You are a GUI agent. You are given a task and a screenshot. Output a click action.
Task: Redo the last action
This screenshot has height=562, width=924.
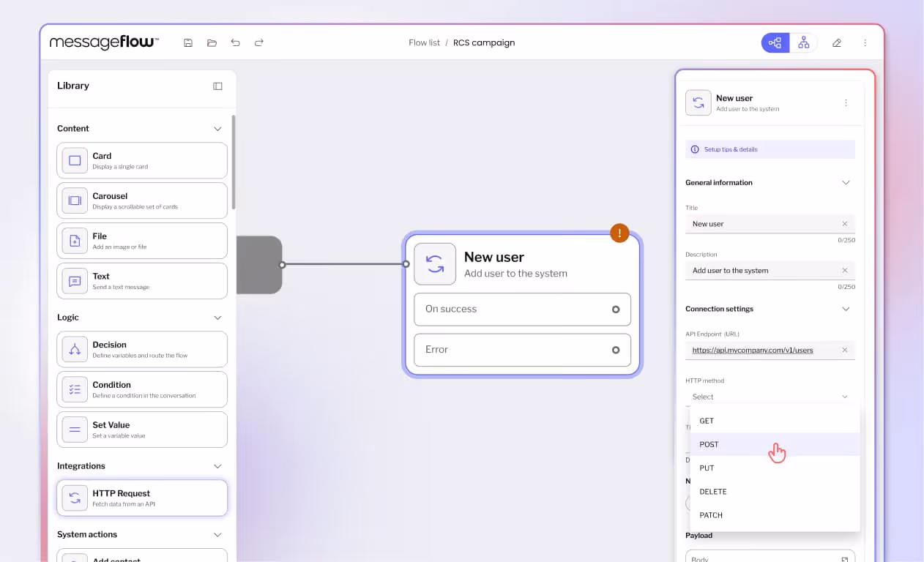pos(258,42)
